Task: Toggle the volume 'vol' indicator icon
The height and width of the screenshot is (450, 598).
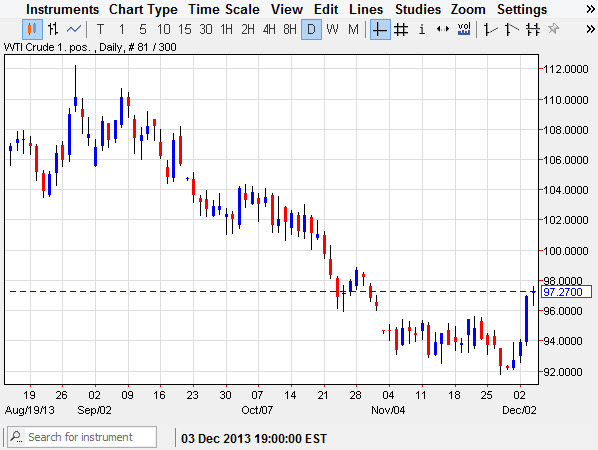Action: click(x=464, y=29)
